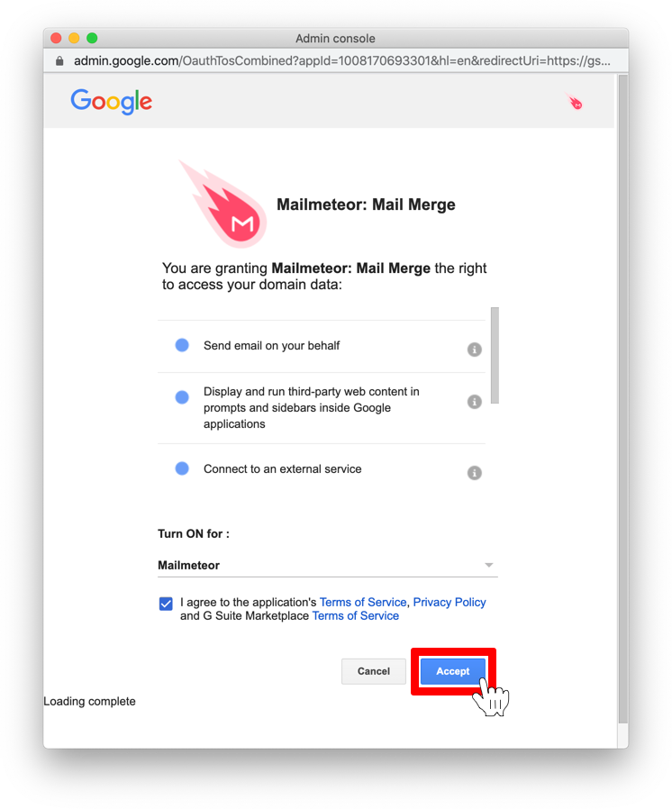Screen dimensions: 672x809
Task: Open the Mailmeteor organization selector
Action: (328, 566)
